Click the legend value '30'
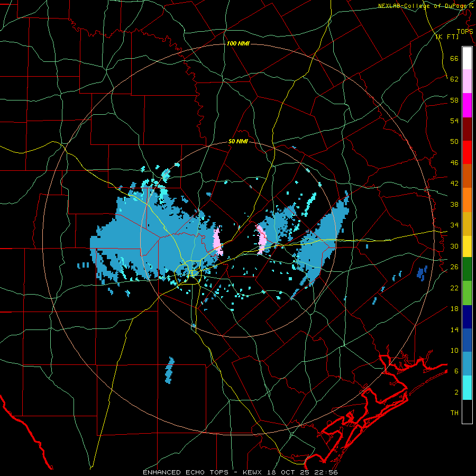 (x=454, y=246)
